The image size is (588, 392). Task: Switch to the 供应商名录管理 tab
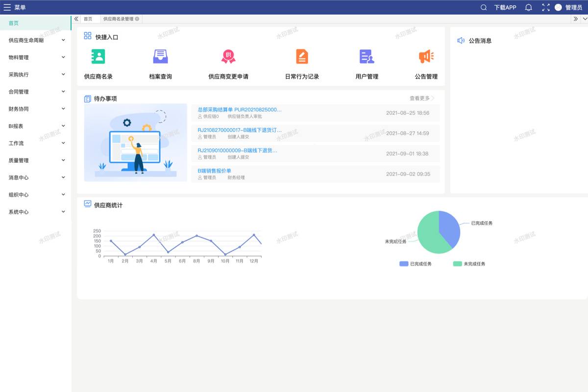tap(118, 19)
